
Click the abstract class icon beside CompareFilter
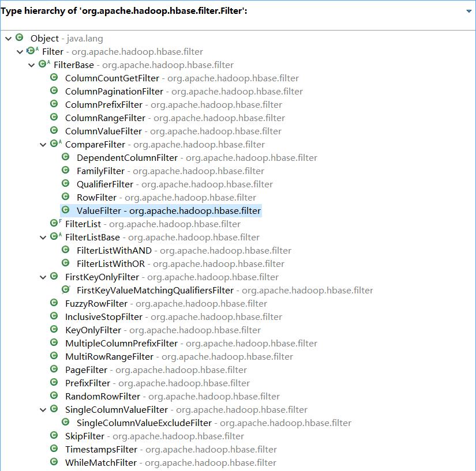tap(55, 144)
